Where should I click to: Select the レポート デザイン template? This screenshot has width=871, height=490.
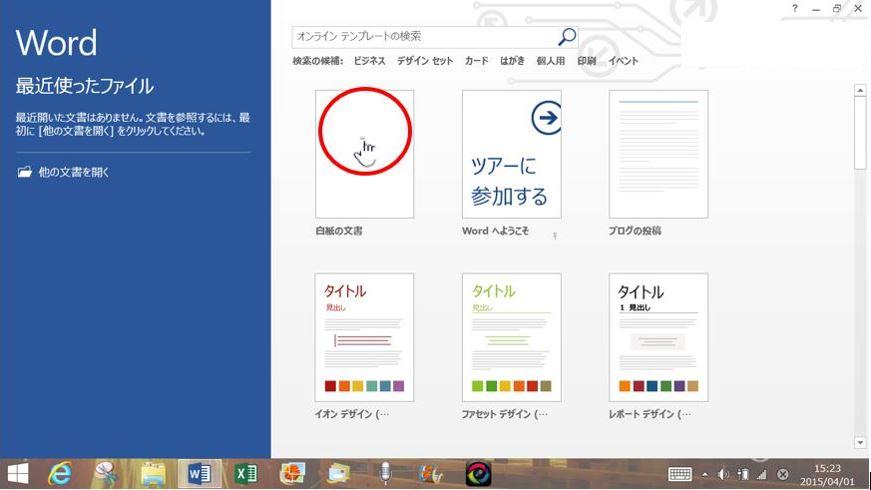click(658, 337)
